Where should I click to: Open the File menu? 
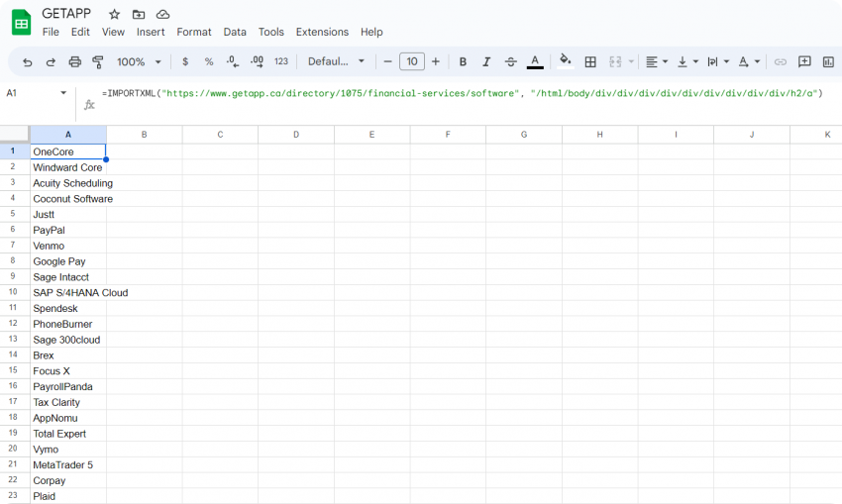click(51, 33)
